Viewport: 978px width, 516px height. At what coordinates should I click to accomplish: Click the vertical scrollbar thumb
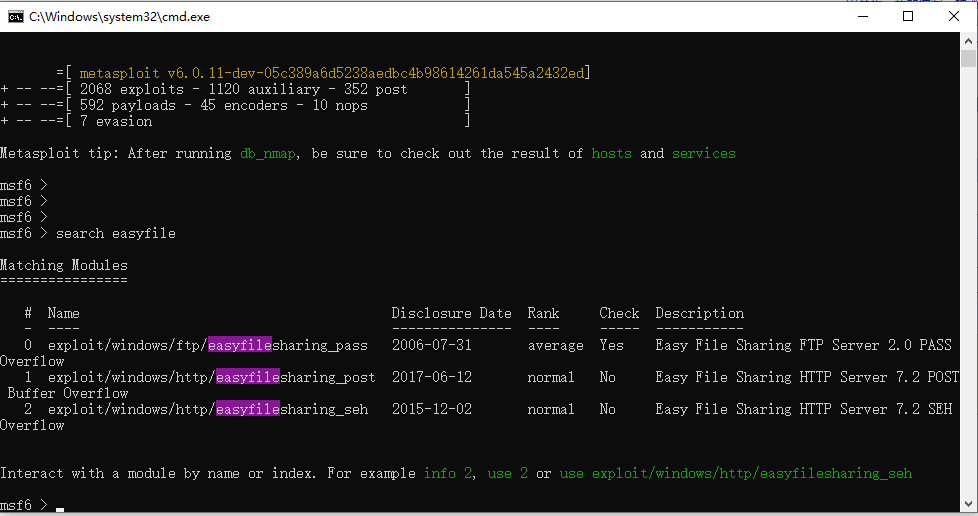click(x=968, y=59)
